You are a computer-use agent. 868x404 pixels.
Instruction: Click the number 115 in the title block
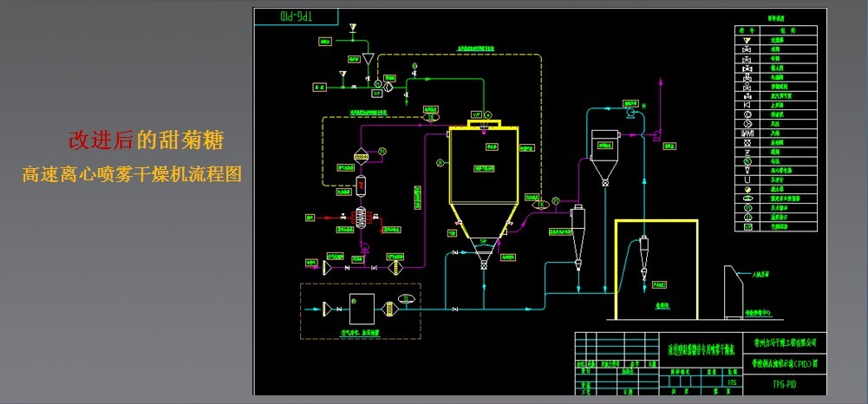point(734,381)
